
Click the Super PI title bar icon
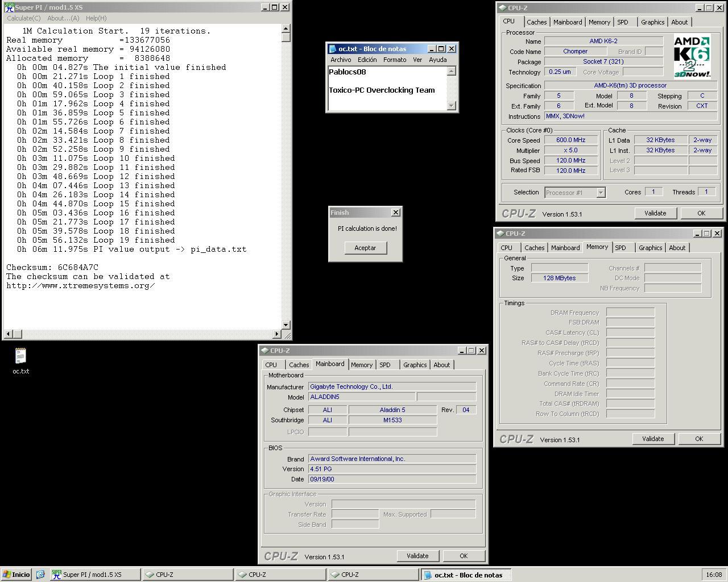click(x=9, y=7)
